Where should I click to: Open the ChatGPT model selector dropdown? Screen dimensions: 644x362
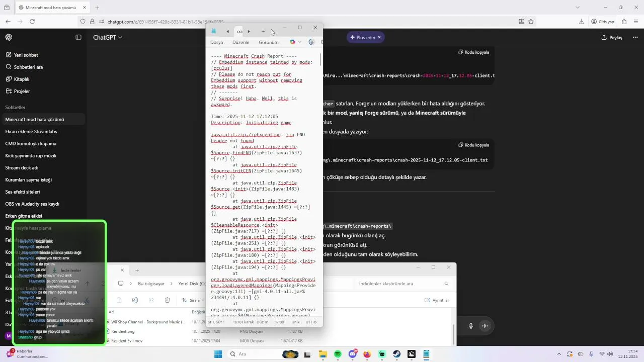(107, 38)
